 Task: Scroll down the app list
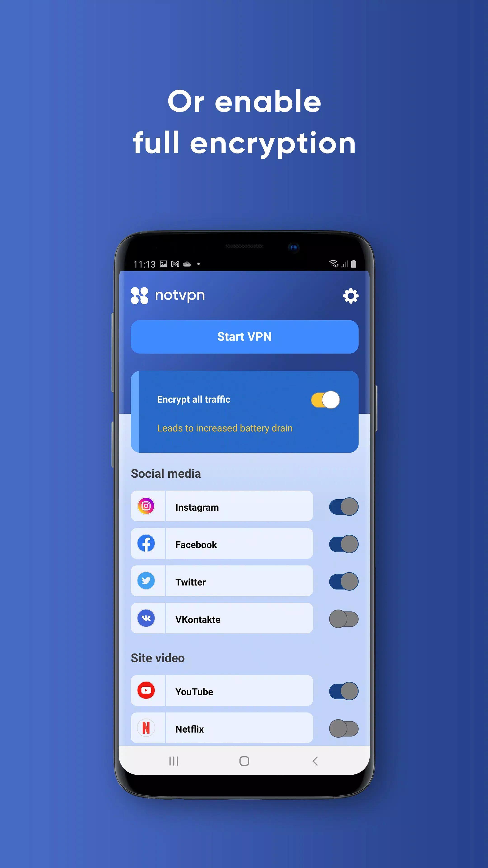click(244, 656)
